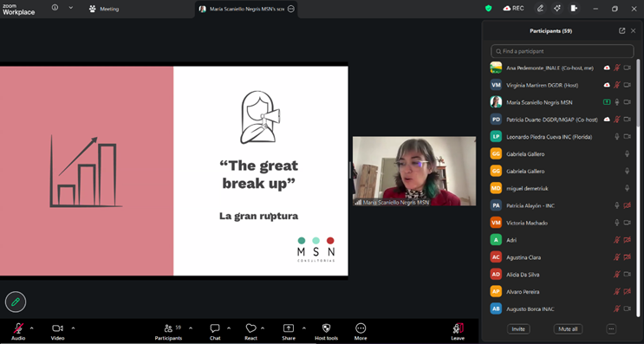644x344 pixels.
Task: Check the green encryption shield icon
Action: click(x=488, y=8)
